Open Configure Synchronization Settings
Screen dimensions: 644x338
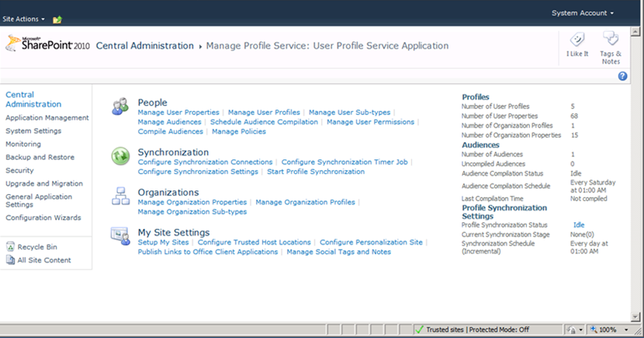[198, 172]
